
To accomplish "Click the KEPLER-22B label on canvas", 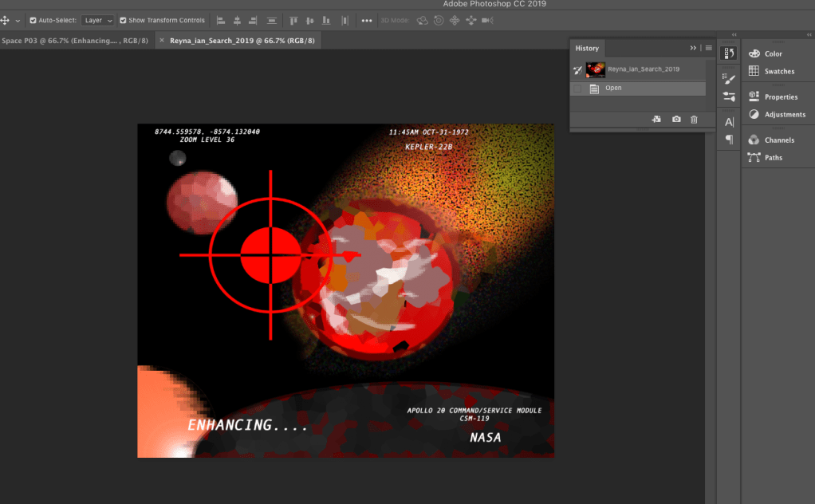I will (x=429, y=147).
